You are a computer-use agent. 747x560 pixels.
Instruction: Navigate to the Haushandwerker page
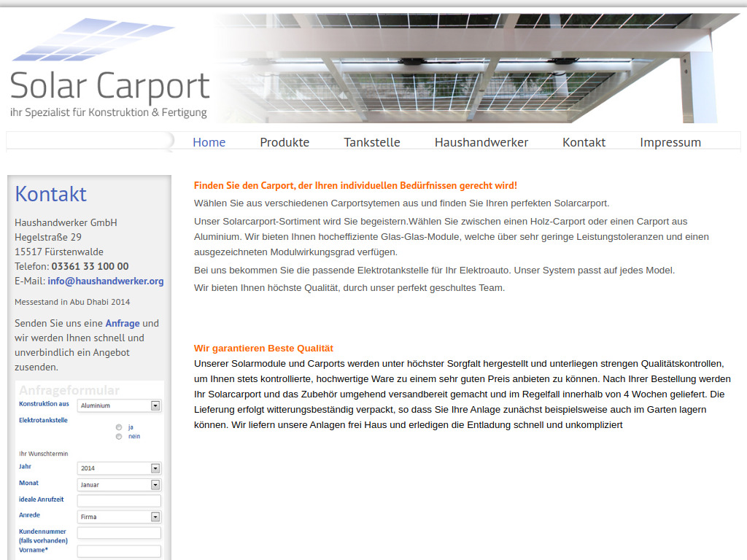click(481, 142)
